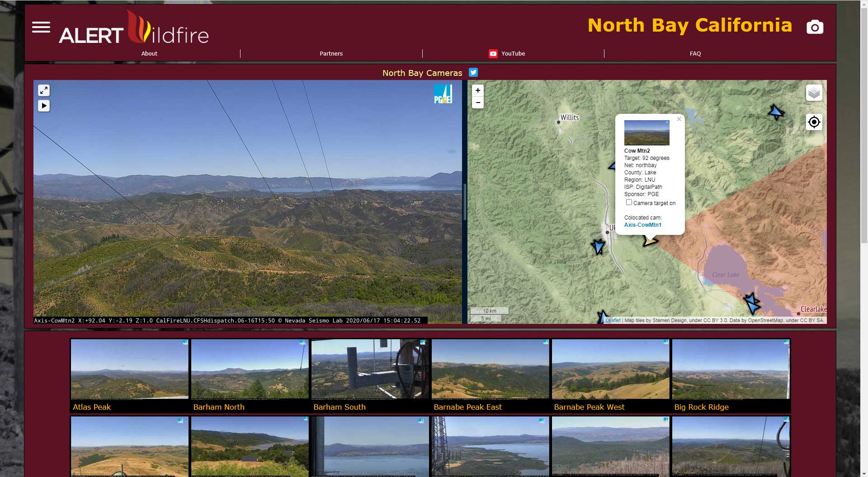
Task: Open the map layers control
Action: coord(814,93)
